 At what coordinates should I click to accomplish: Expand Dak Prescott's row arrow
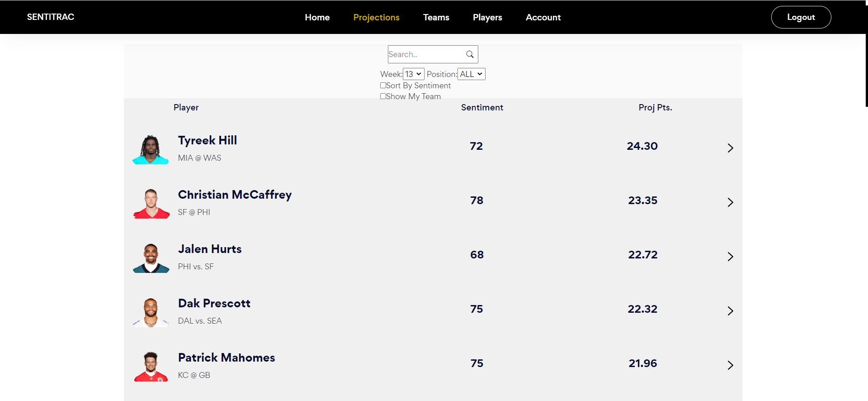click(x=730, y=311)
